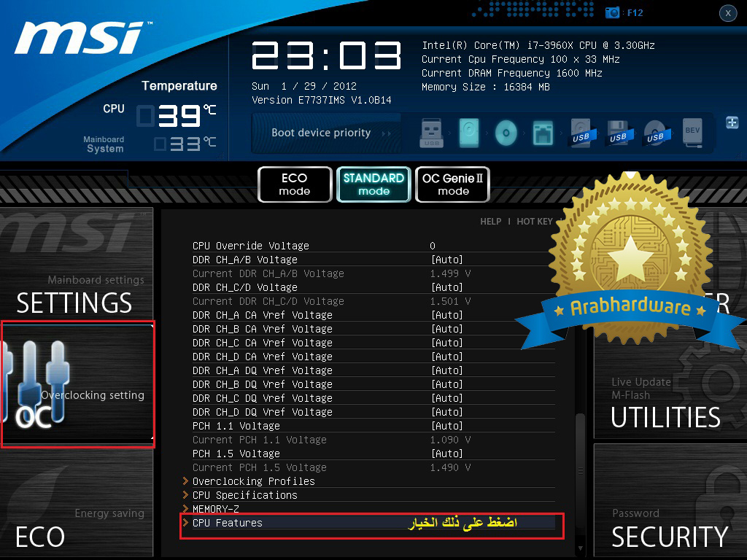Screen dimensions: 747x560
Task: Open the MEMORY-Z submenu
Action: (368, 508)
